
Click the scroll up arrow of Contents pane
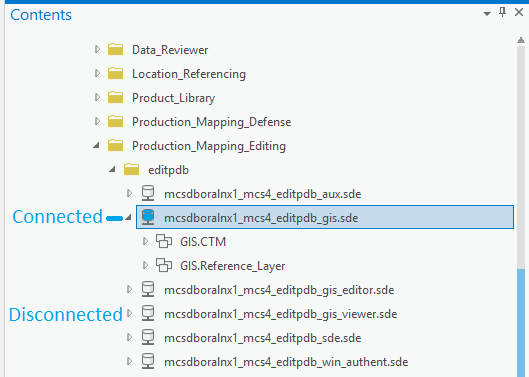point(521,40)
